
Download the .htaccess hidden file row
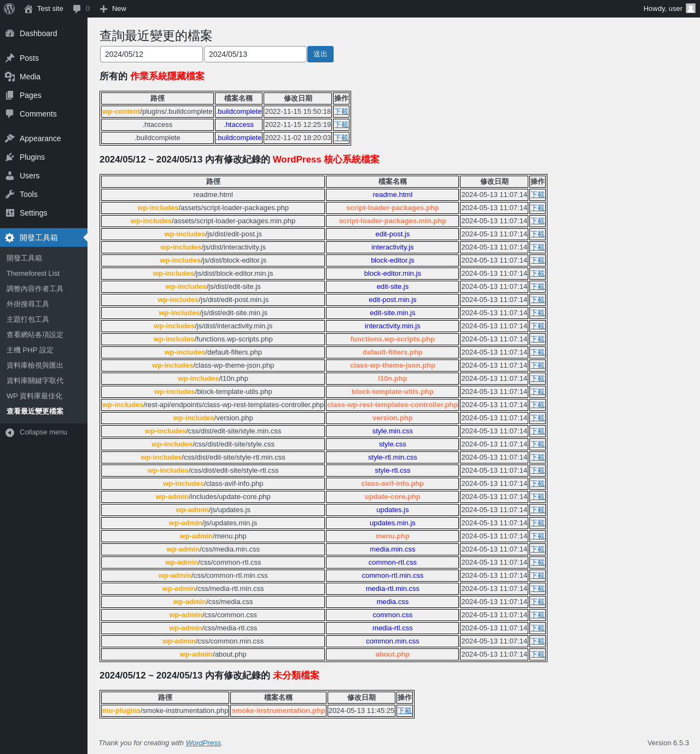[x=341, y=125]
